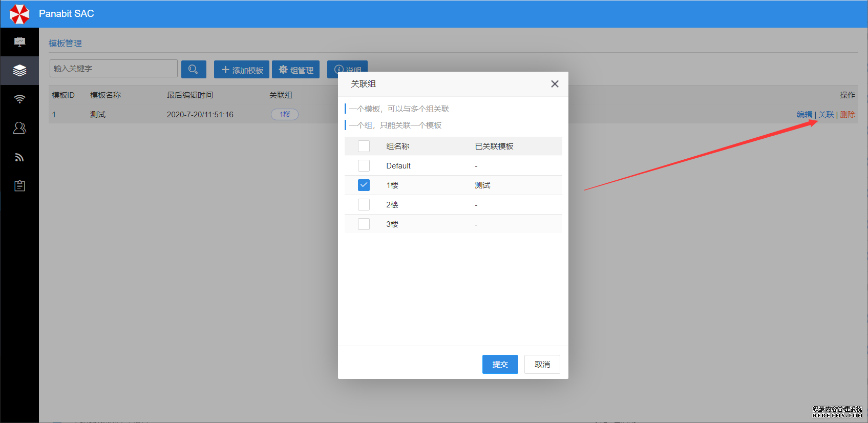Click the 组管理 group management button

[295, 70]
